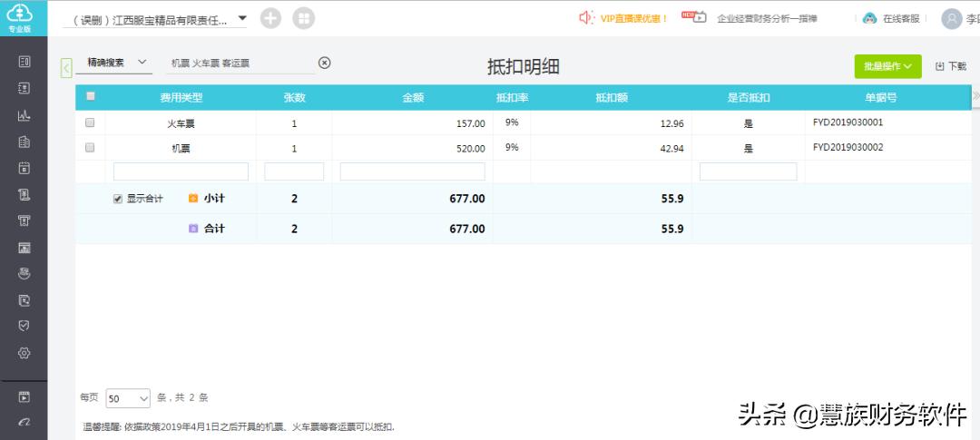
Task: Click the cloud logo above 专业版
Action: click(20, 13)
